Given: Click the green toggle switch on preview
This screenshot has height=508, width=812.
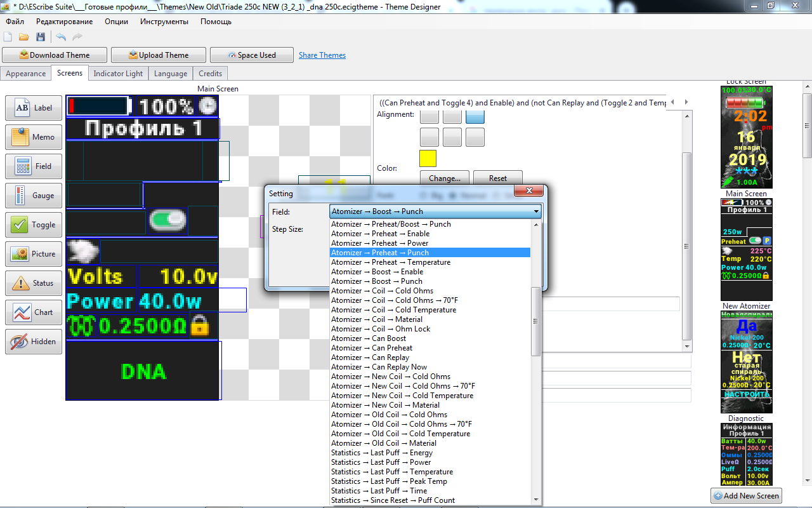Looking at the screenshot, I should [167, 220].
